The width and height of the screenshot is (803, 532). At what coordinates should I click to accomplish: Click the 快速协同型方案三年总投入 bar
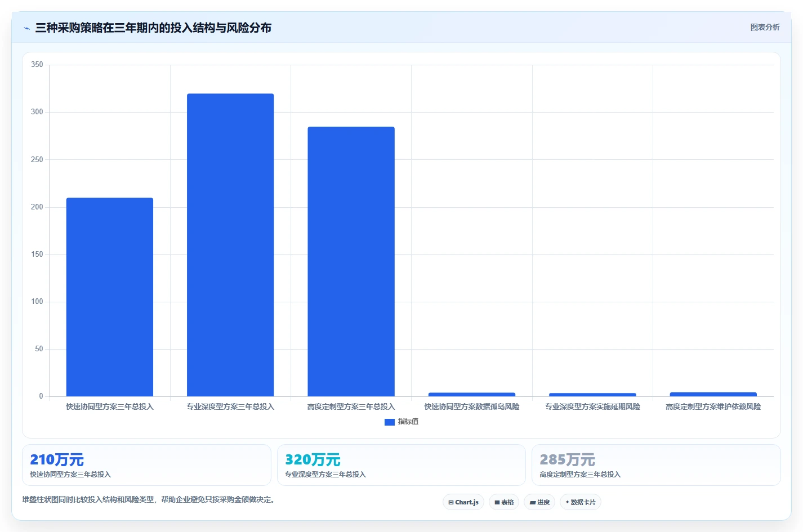pyautogui.click(x=110, y=297)
